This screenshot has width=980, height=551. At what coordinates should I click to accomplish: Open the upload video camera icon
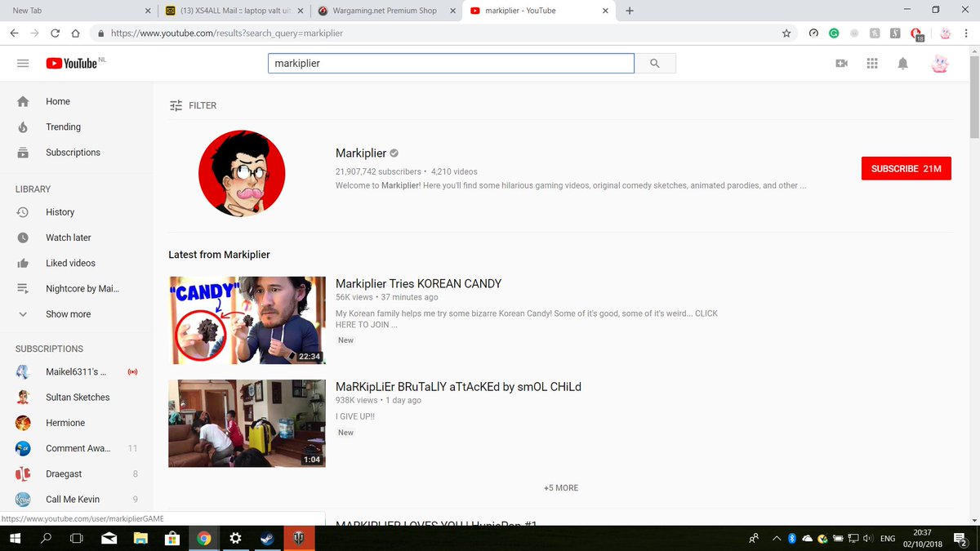(841, 64)
